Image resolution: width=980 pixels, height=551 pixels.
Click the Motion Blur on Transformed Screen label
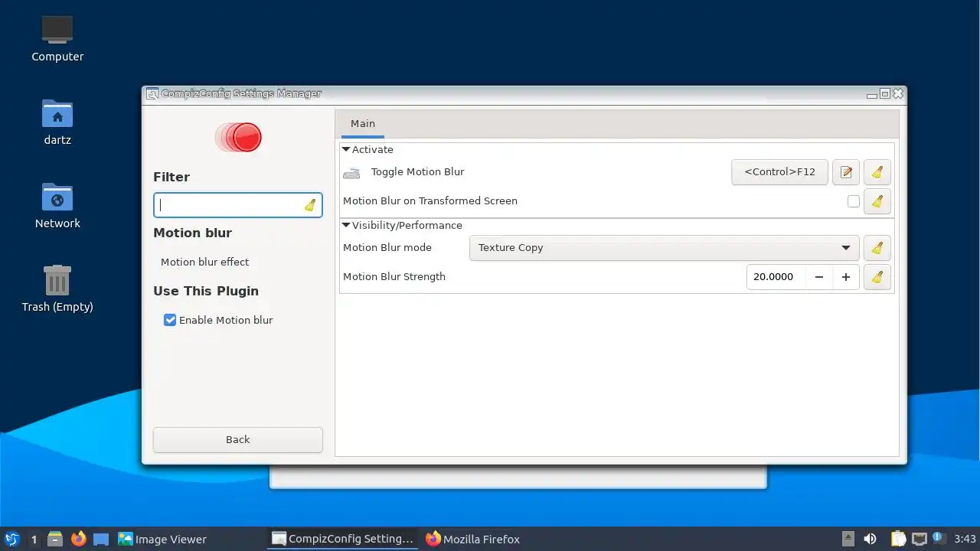click(x=430, y=201)
